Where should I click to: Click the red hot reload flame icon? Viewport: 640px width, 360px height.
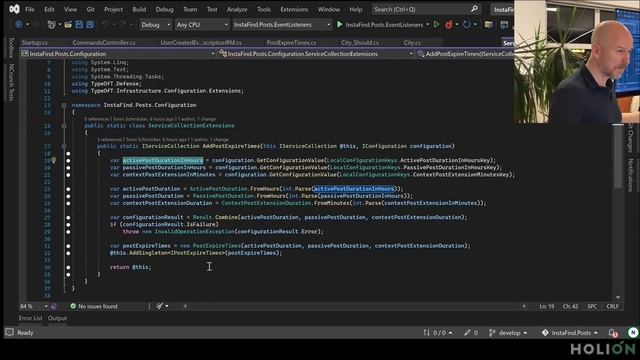pos(449,24)
